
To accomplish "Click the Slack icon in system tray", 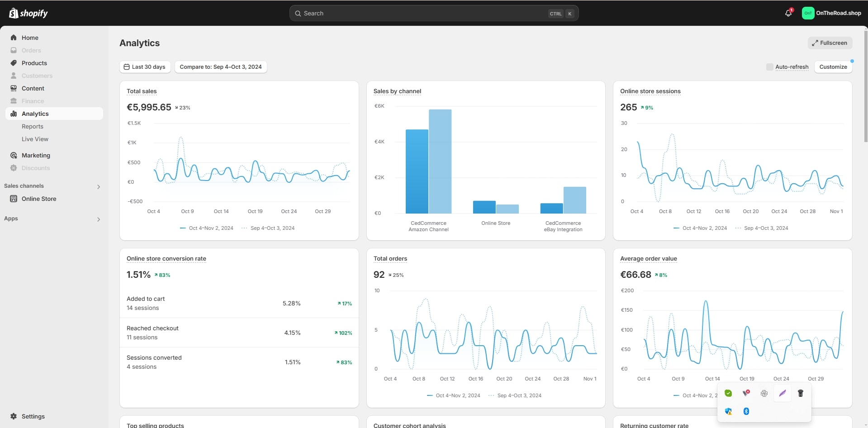I will (x=764, y=393).
